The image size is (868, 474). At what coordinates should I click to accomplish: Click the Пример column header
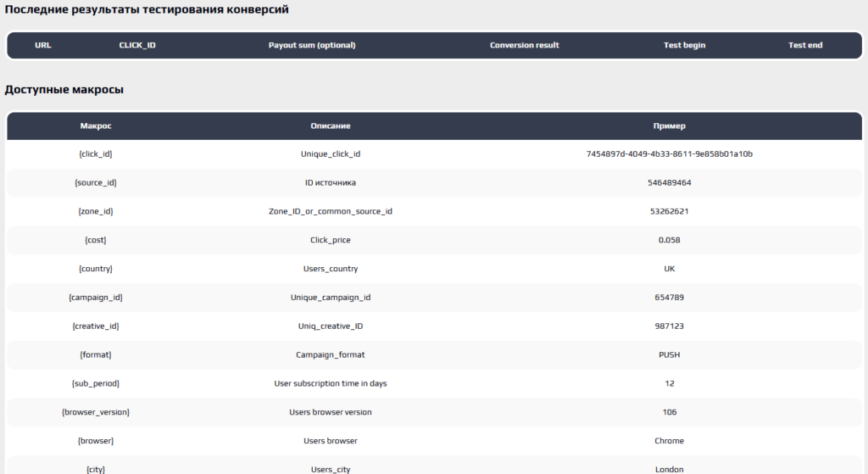[x=670, y=126]
